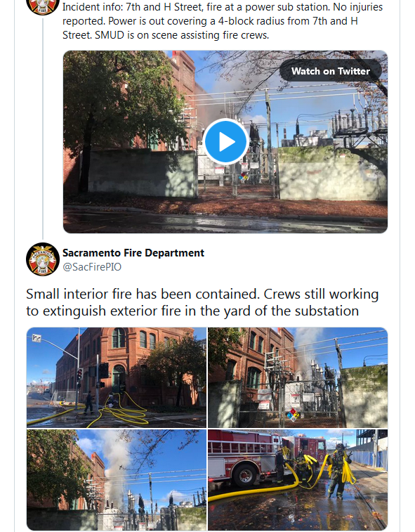Viewport: 415px width, 532px height.
Task: Click the hazard diamond sign in the video
Action: click(243, 177)
